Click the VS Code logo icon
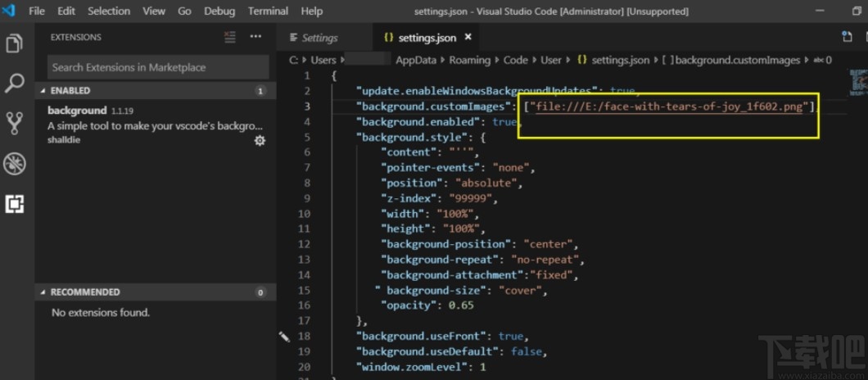 click(8, 11)
